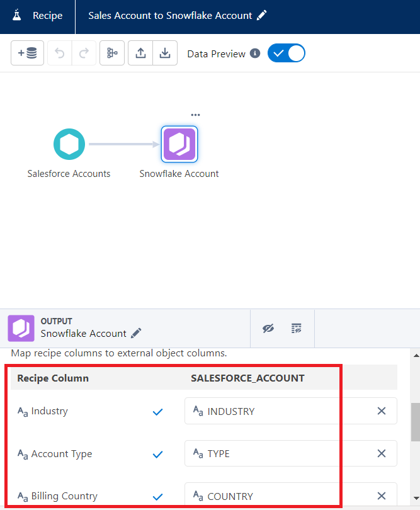Remove the COUNTRY mapping with X
Viewport: 420px width, 510px height.
(382, 496)
